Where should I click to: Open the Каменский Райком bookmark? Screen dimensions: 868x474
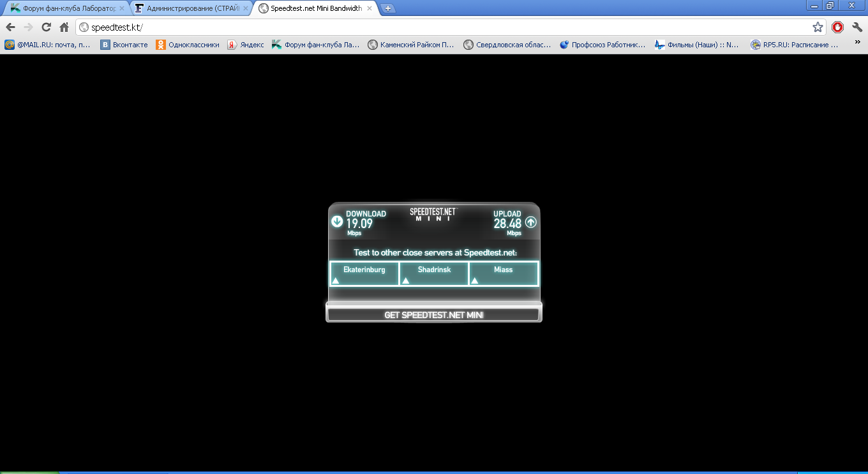point(411,45)
